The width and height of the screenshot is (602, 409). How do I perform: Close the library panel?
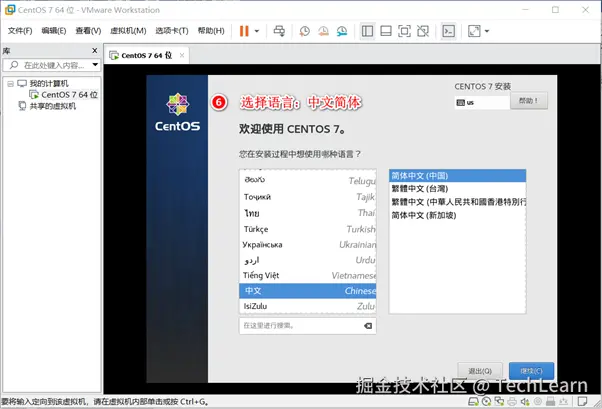pos(95,51)
